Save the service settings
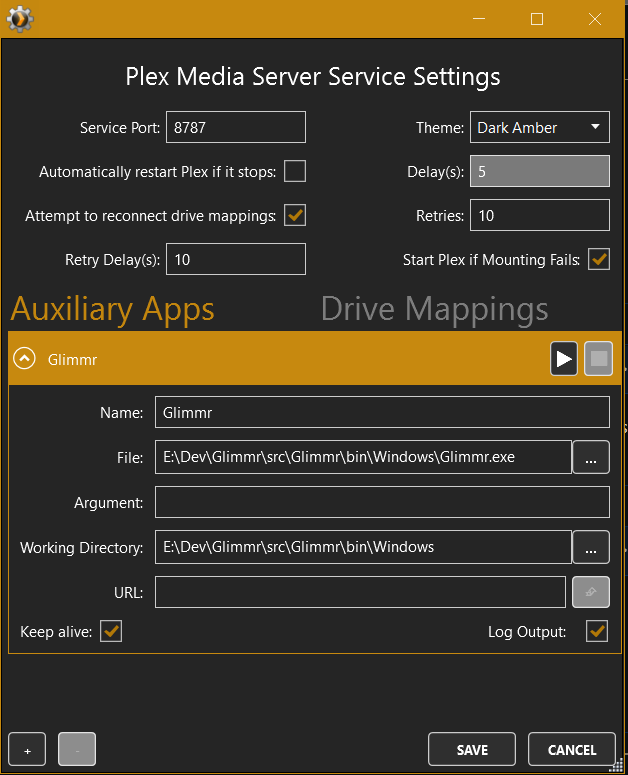Viewport: 628px width, 775px height. (x=472, y=749)
